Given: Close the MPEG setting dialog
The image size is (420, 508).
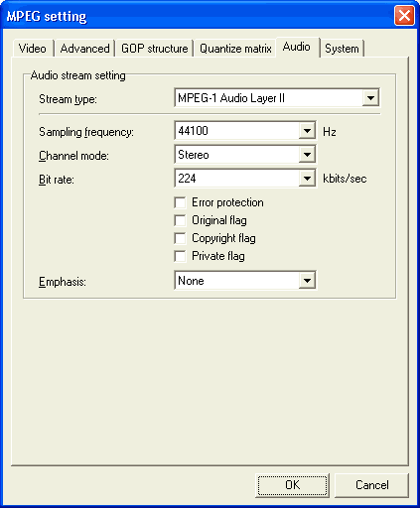Looking at the screenshot, I should [404, 15].
